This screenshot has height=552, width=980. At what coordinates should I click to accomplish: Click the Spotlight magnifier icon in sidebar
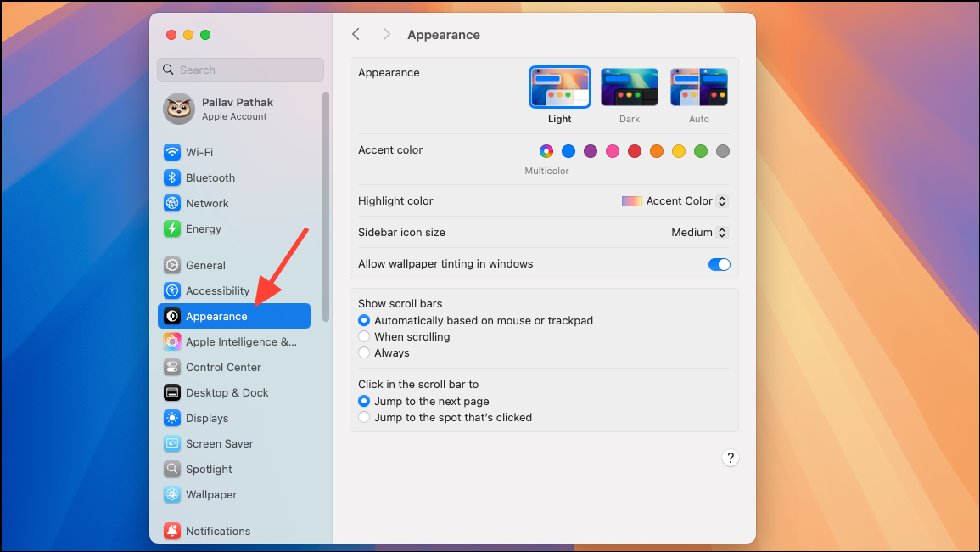click(x=172, y=470)
